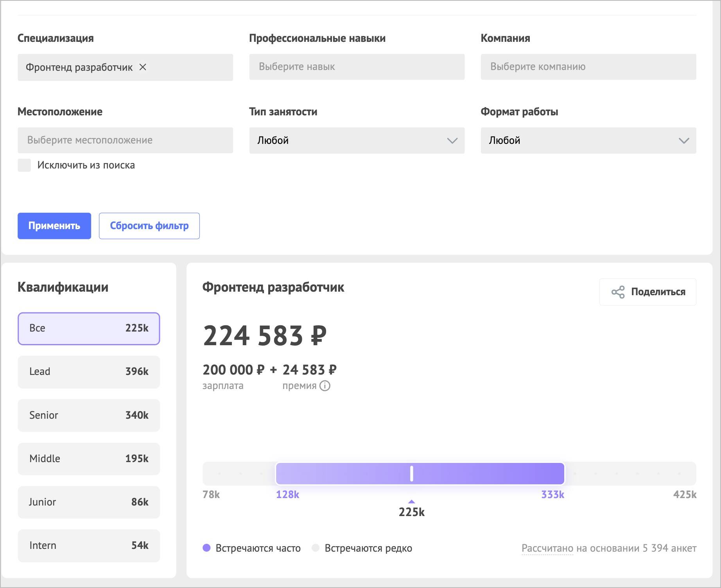Click the Выберите местоположение input field

125,140
